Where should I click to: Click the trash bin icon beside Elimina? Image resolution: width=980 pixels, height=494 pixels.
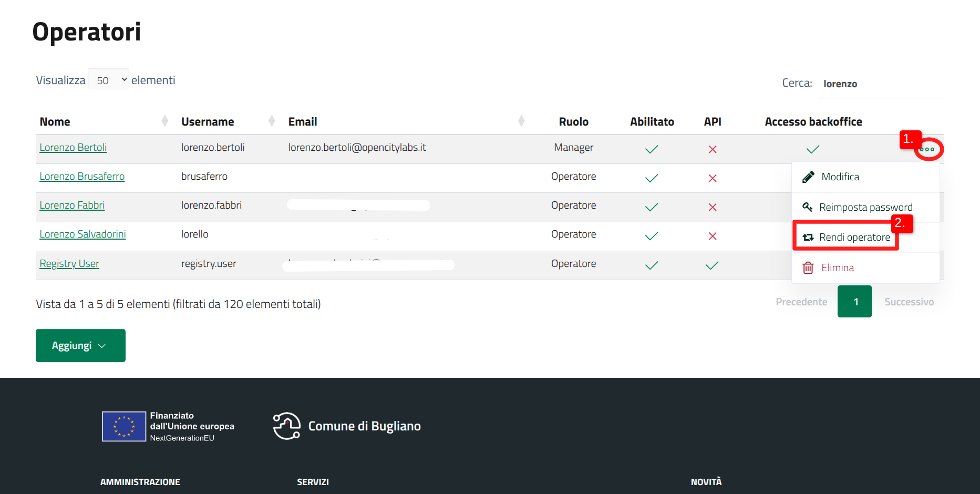point(808,267)
